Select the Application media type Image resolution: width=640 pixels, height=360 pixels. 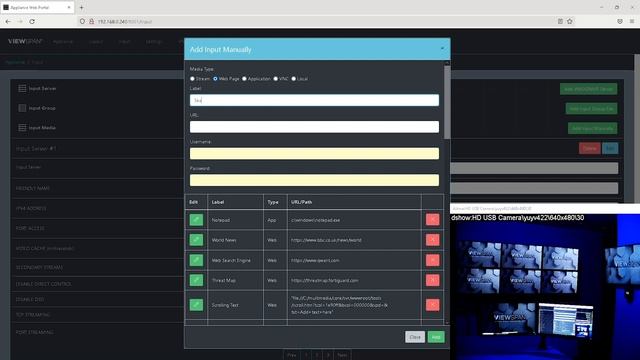[x=244, y=79]
